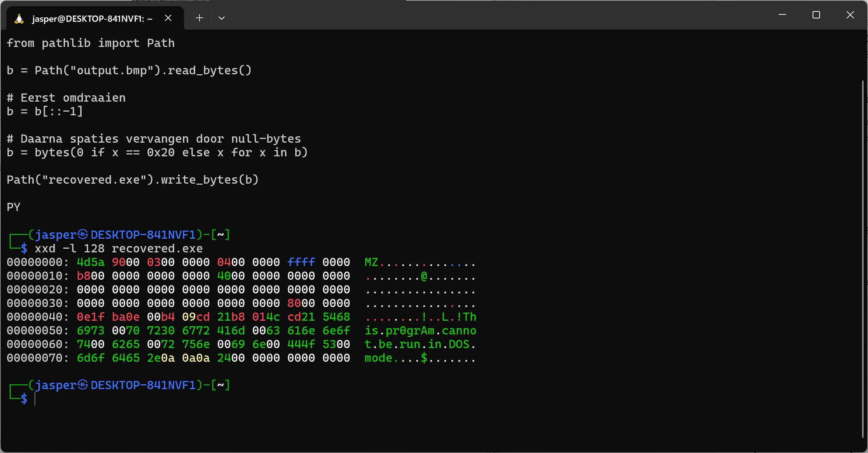Click the lower prompt's 'jasper' username

pyautogui.click(x=55, y=385)
